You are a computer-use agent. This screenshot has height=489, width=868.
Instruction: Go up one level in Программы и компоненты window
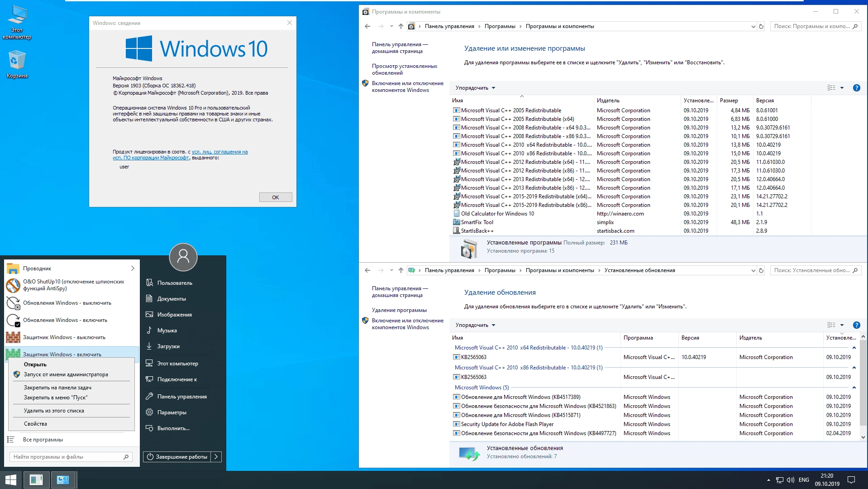401,26
